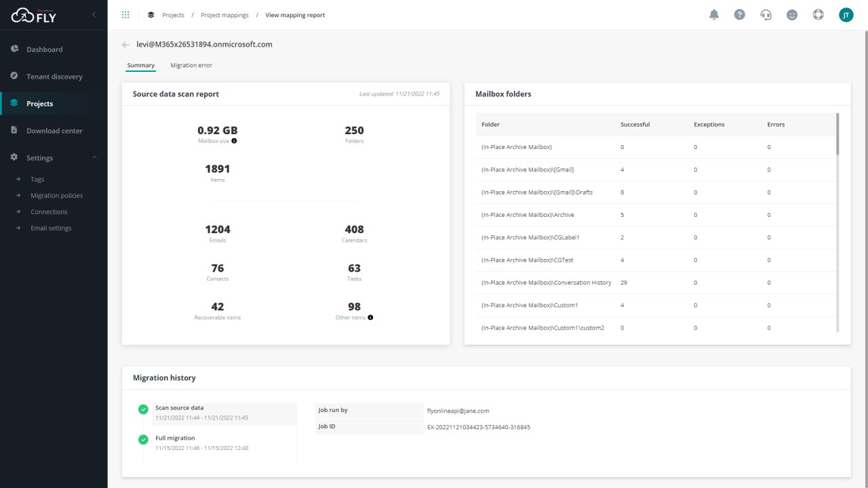Open the app launcher grid icon
The height and width of the screenshot is (488, 868).
(x=125, y=14)
